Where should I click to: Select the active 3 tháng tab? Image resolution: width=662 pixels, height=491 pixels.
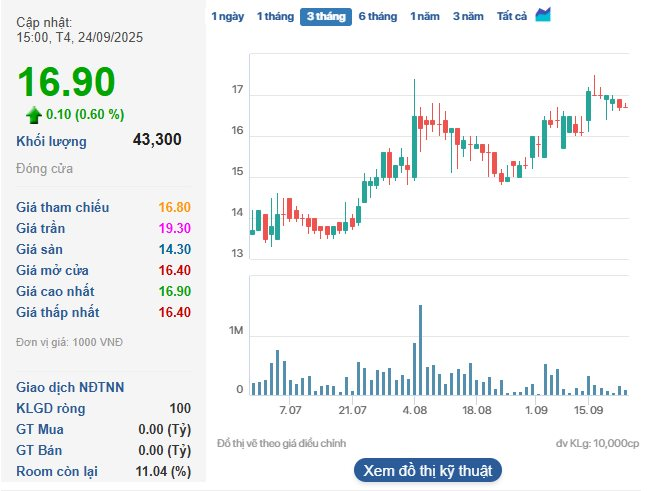point(325,16)
